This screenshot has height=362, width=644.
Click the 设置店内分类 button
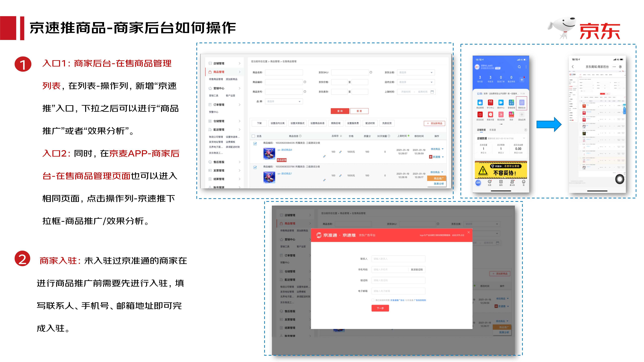[278, 123]
